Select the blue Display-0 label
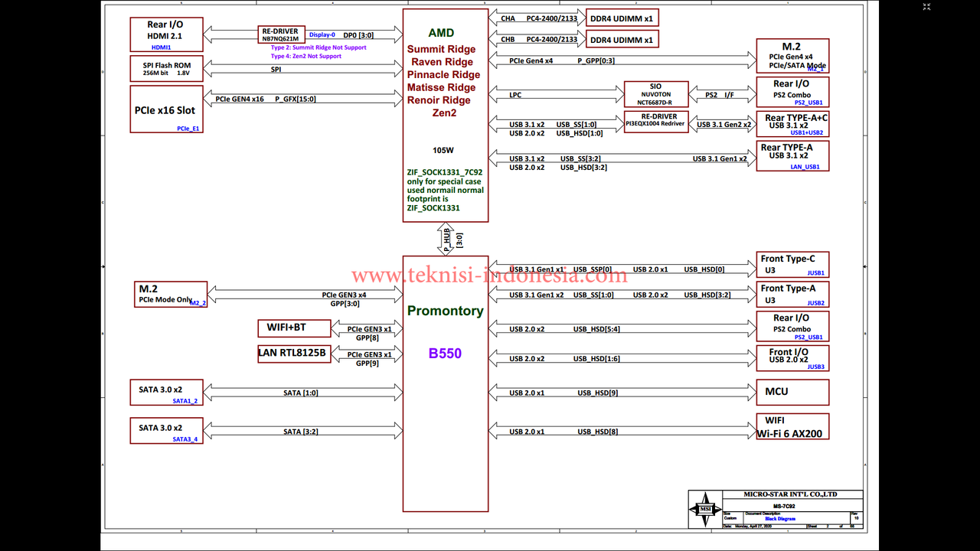The image size is (980, 551). click(322, 34)
